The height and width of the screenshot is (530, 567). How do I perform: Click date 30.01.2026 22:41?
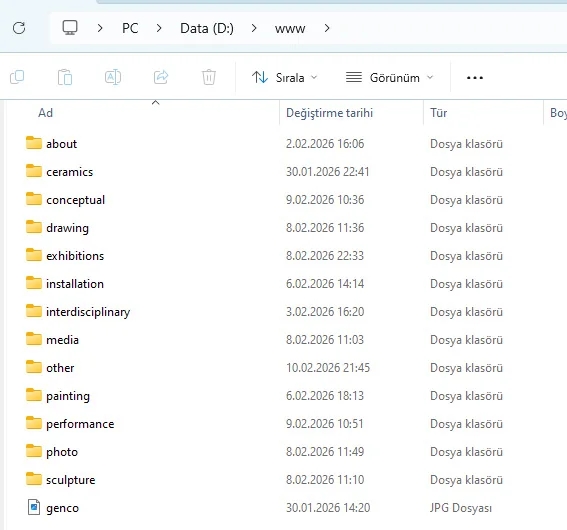click(328, 172)
